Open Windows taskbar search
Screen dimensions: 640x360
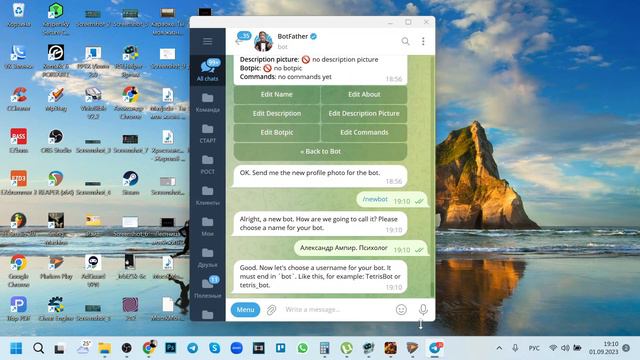pos(38,348)
